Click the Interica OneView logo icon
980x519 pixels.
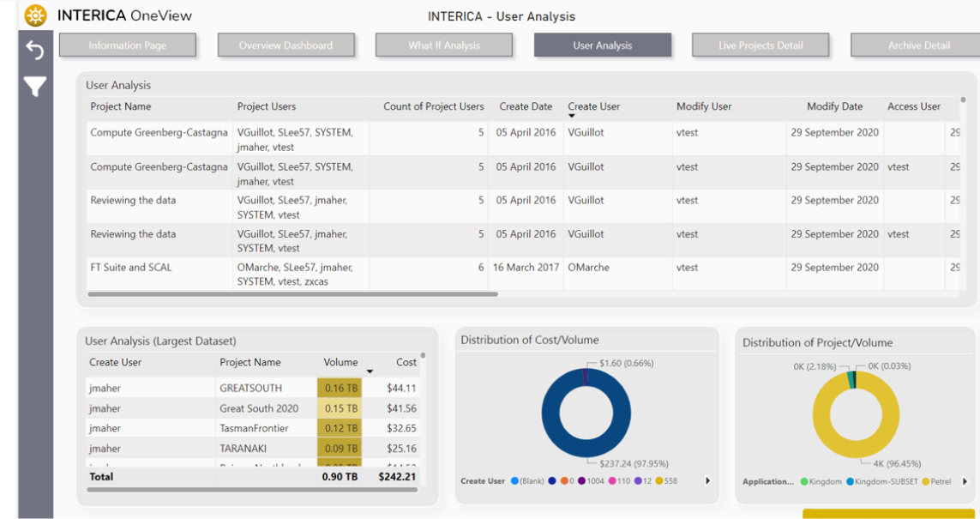point(35,15)
